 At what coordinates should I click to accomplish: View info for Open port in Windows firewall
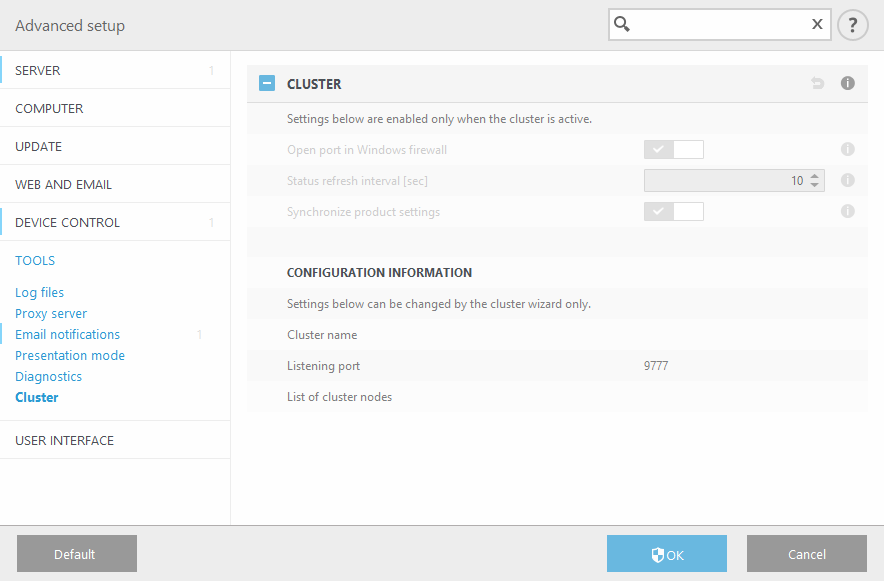(847, 149)
